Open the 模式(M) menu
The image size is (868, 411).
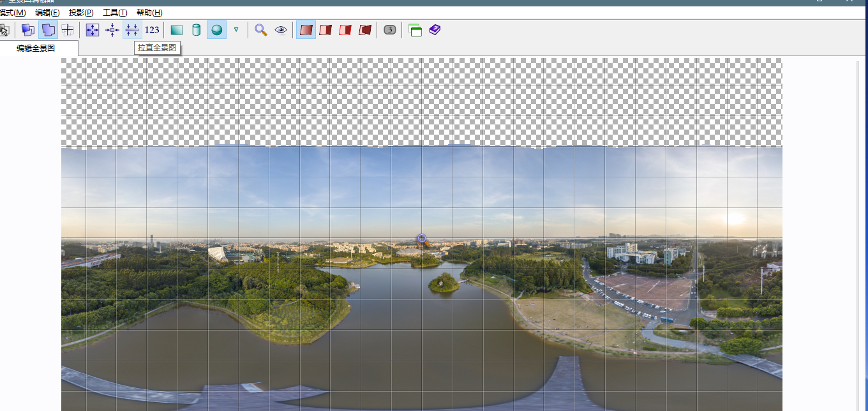pos(13,13)
